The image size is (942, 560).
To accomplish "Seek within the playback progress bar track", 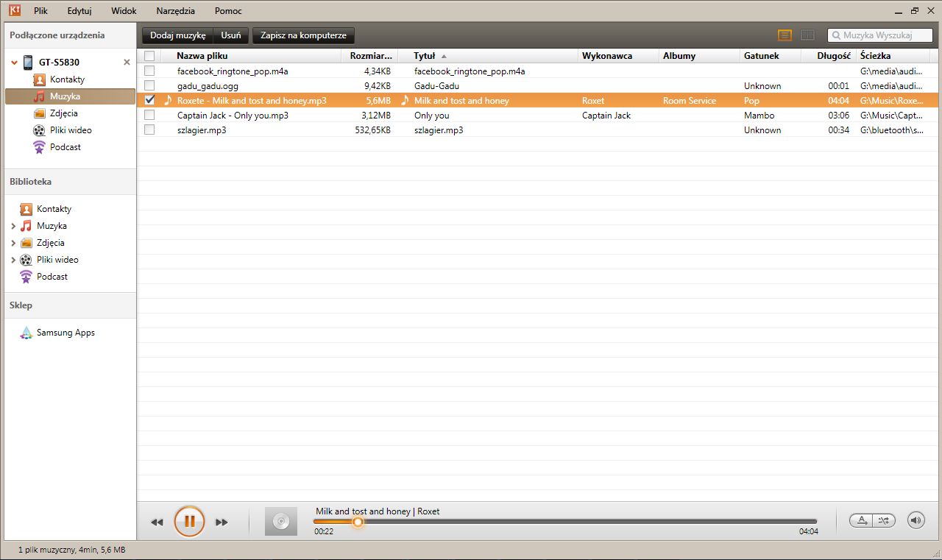I will point(565,522).
